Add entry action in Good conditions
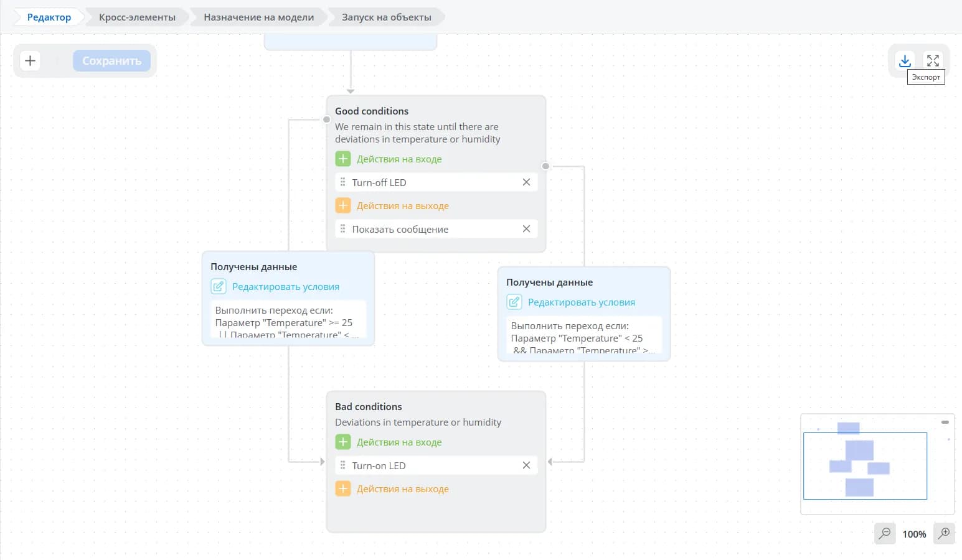 pyautogui.click(x=343, y=159)
